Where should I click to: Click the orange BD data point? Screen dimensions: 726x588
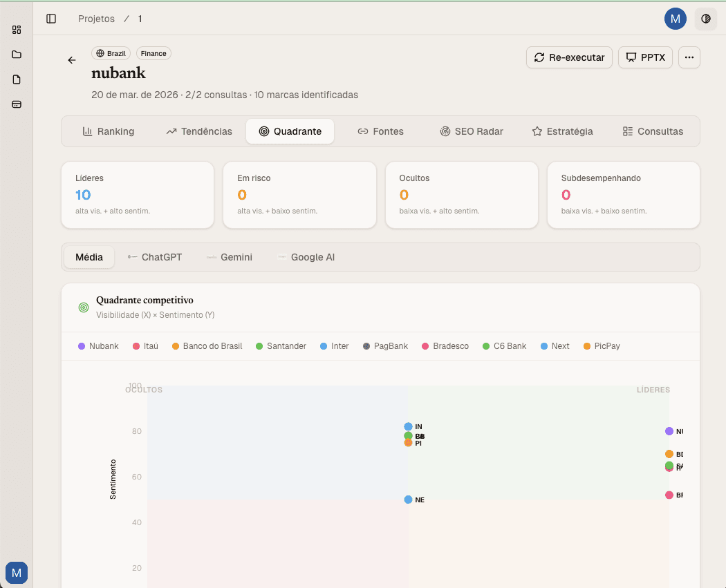[x=669, y=454]
